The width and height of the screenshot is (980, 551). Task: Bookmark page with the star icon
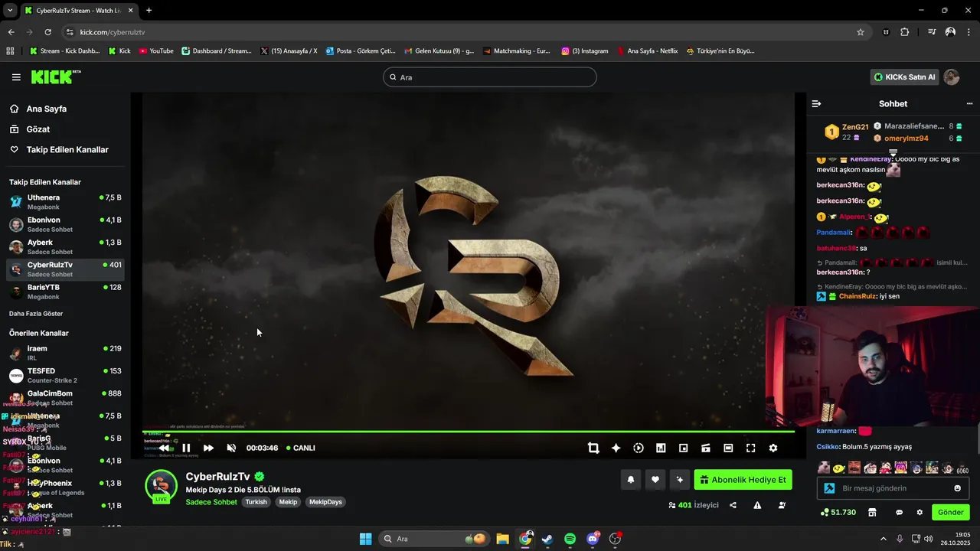click(861, 32)
